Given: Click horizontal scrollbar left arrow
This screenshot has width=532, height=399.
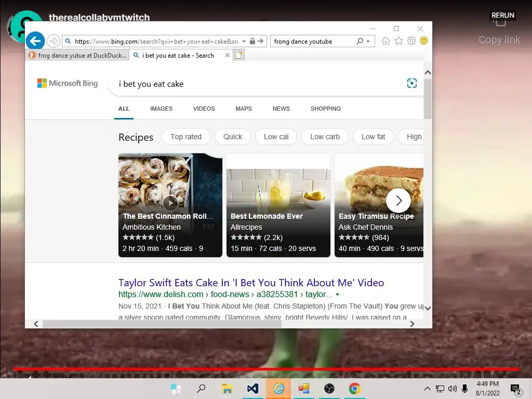Looking at the screenshot, I should pos(36,324).
